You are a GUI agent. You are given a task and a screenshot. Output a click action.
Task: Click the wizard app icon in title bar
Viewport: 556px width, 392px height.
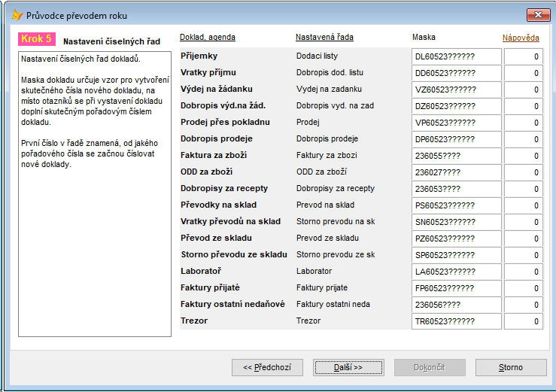pos(17,15)
